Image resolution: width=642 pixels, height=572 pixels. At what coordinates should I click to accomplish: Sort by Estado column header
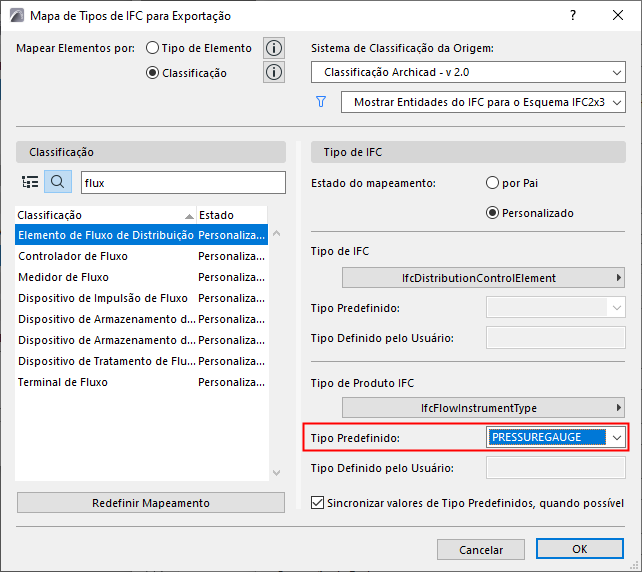click(x=232, y=215)
